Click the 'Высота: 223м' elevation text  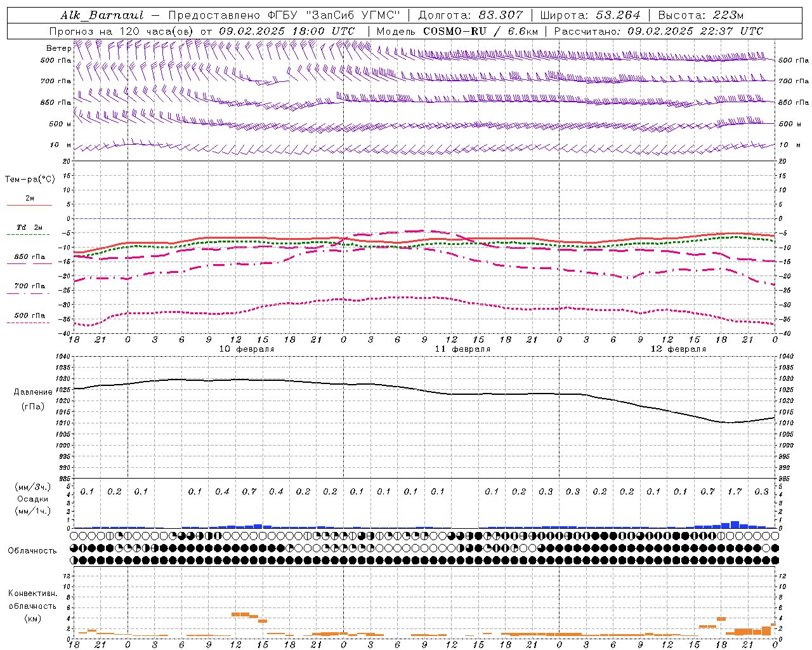click(701, 15)
